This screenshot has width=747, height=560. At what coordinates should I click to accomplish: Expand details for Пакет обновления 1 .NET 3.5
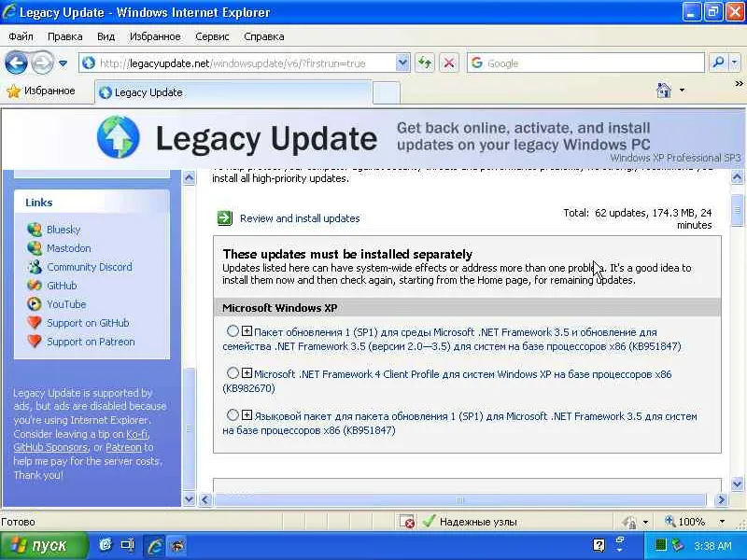pyautogui.click(x=247, y=330)
